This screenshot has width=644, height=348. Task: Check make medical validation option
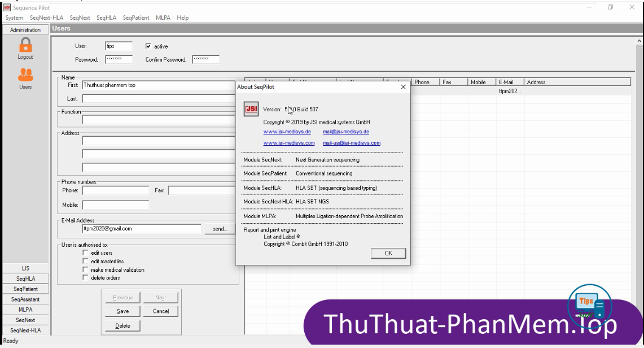(85, 269)
